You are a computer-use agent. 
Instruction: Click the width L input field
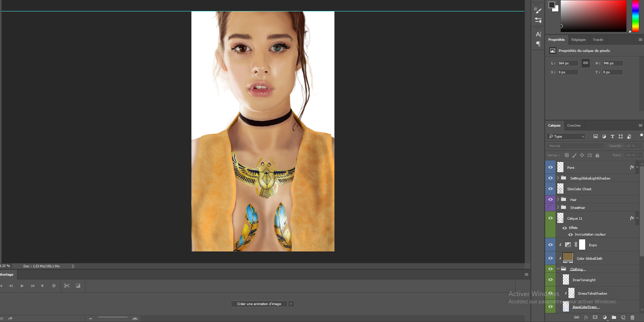(x=567, y=63)
